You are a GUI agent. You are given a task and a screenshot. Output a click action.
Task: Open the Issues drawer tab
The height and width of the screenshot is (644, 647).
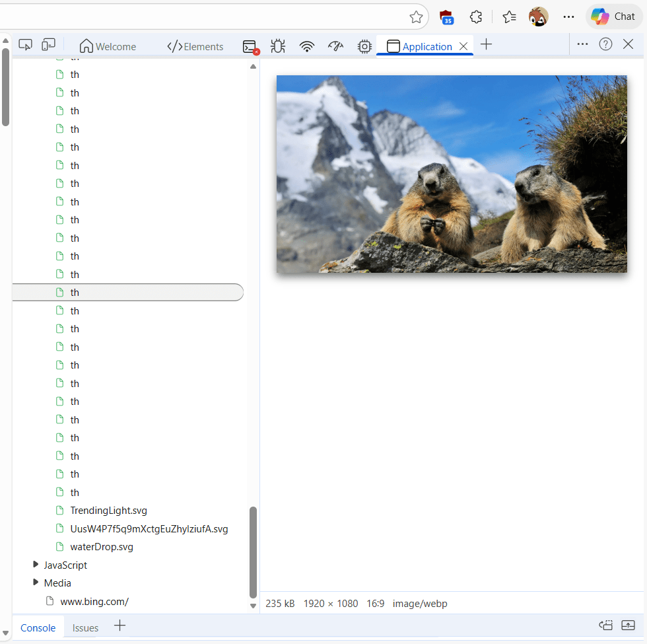point(85,627)
